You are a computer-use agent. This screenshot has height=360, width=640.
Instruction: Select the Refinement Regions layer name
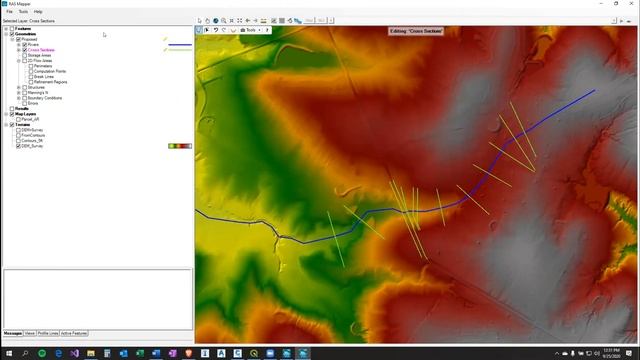(51, 82)
